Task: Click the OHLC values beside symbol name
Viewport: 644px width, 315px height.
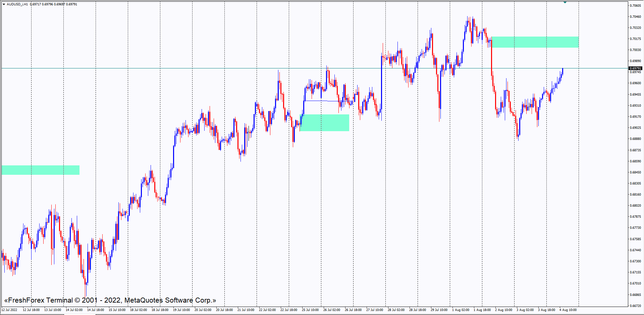Action: [54, 4]
